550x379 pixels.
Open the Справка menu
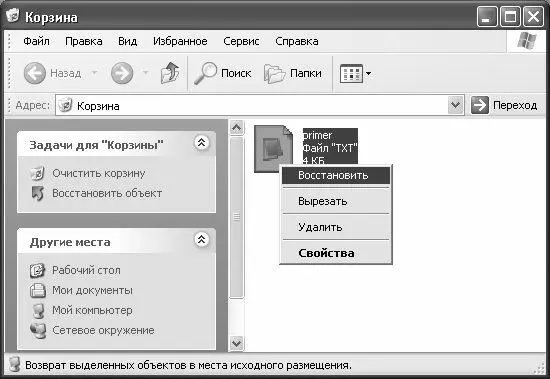click(297, 41)
